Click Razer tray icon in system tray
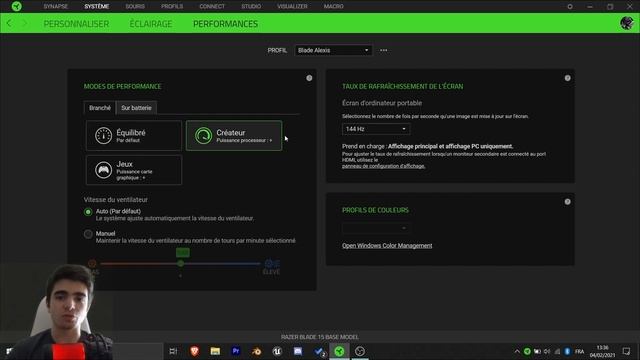 pyautogui.click(x=527, y=351)
